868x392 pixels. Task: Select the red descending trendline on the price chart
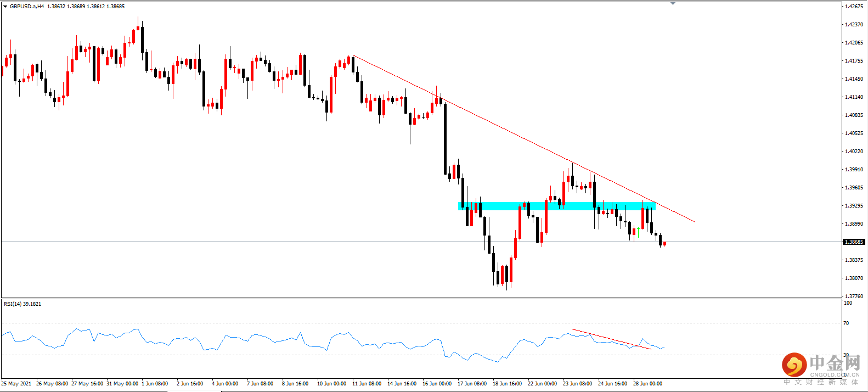click(x=524, y=139)
